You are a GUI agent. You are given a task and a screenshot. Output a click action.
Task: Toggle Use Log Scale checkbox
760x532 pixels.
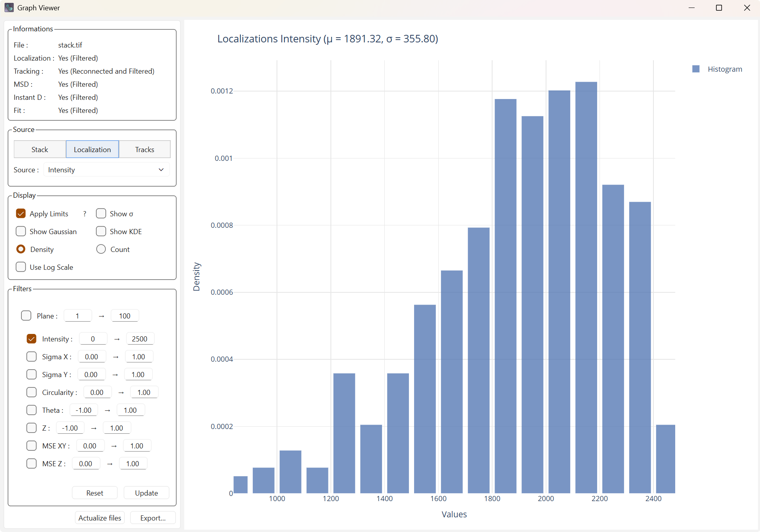point(21,267)
